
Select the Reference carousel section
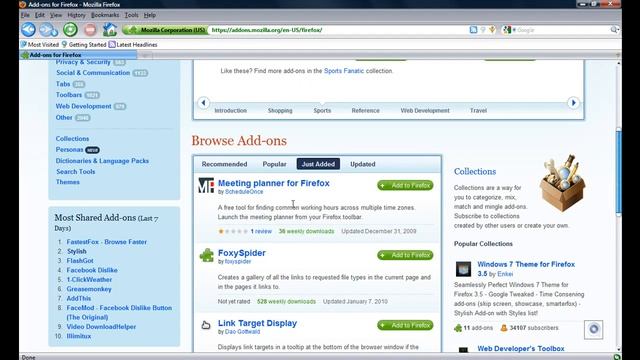pyautogui.click(x=365, y=111)
